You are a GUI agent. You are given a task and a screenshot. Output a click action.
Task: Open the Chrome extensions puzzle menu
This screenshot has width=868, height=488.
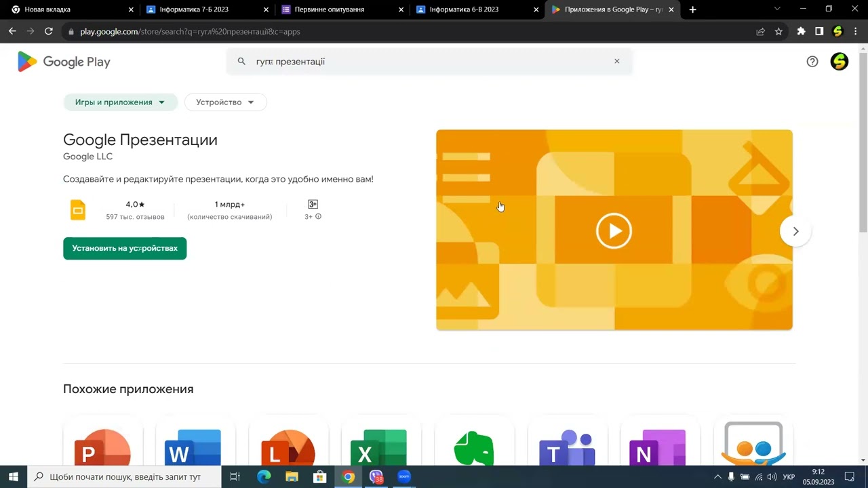coord(802,31)
